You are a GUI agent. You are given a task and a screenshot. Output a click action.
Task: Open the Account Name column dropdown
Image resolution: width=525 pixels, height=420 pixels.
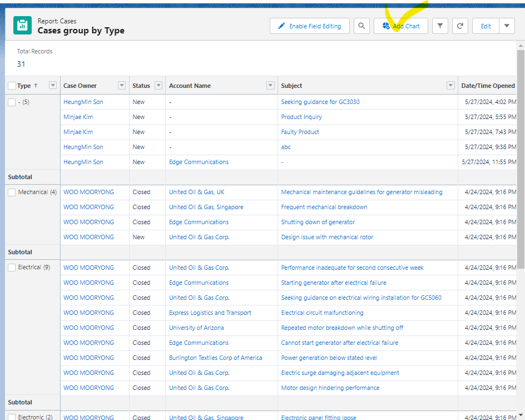click(x=270, y=86)
